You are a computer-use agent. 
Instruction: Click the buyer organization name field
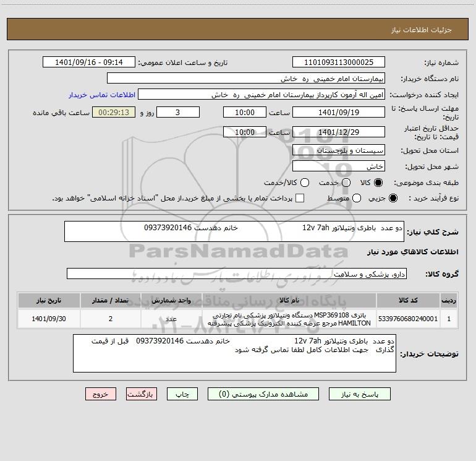pyautogui.click(x=246, y=79)
